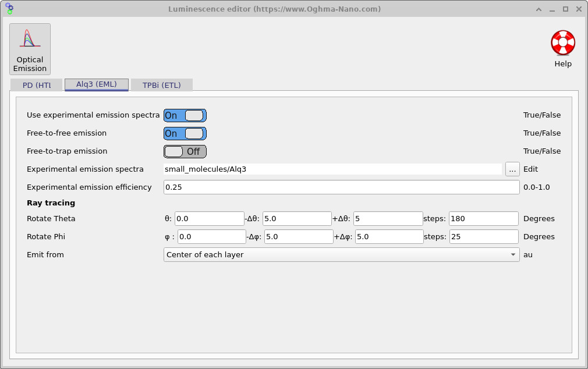Select the Rotate Theta steps field
Viewport: 588px width, 369px height.
point(484,218)
